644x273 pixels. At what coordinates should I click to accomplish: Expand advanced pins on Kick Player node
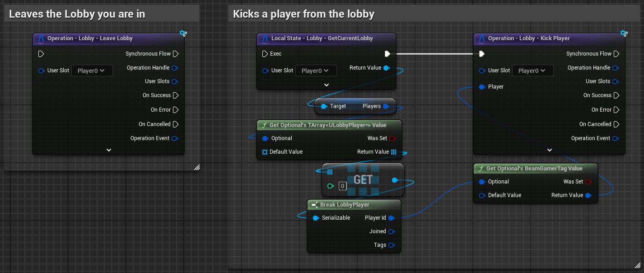[549, 150]
